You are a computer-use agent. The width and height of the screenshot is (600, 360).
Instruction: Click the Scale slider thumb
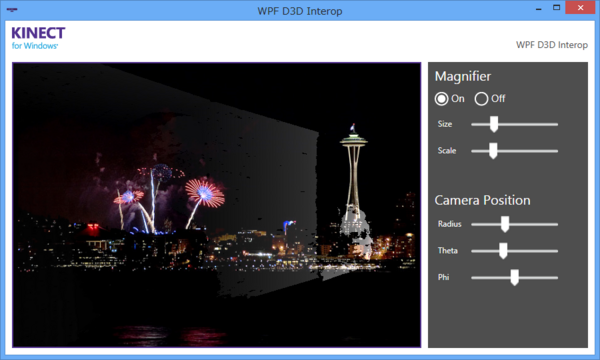[493, 151]
